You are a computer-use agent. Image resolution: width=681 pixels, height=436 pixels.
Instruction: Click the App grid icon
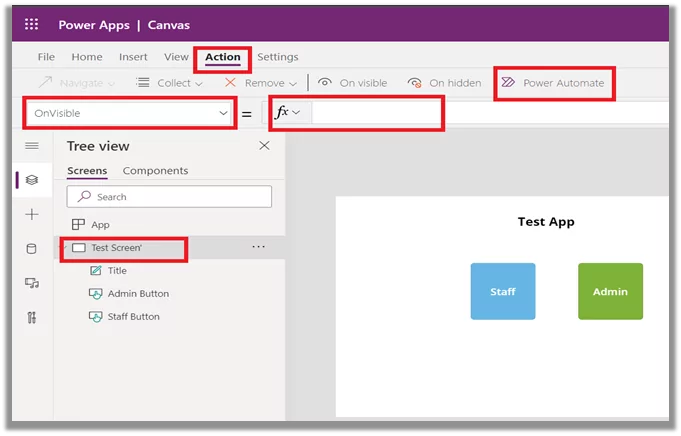pyautogui.click(x=78, y=225)
